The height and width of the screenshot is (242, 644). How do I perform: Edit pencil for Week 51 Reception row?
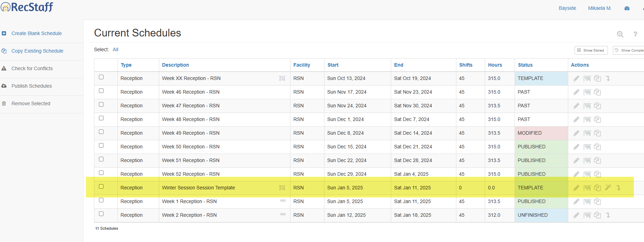tap(576, 161)
